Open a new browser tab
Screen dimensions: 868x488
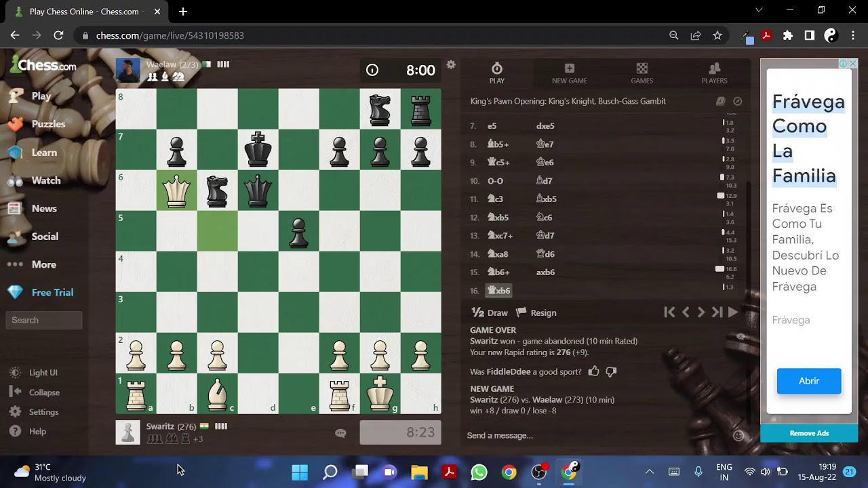coord(183,12)
